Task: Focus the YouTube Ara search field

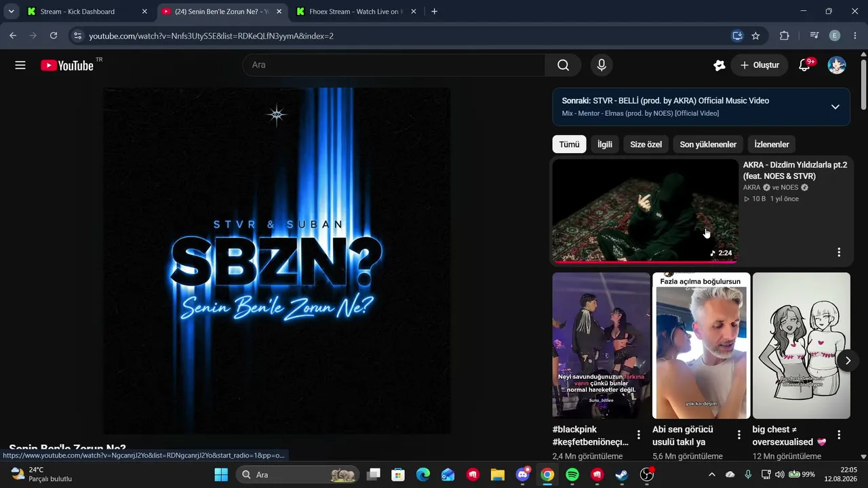Action: (394, 65)
